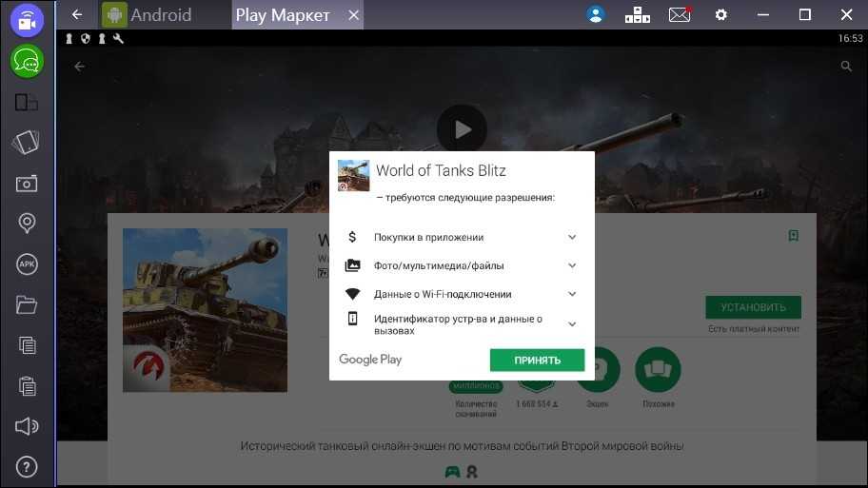This screenshot has height=488, width=868.
Task: Open the help question mark icon
Action: pyautogui.click(x=27, y=467)
